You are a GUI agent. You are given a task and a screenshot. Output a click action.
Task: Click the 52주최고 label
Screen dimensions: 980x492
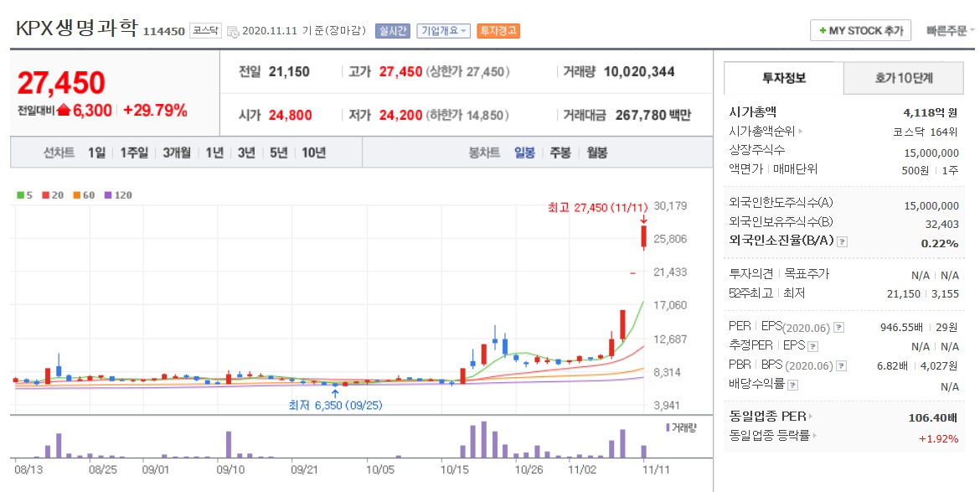click(x=750, y=293)
